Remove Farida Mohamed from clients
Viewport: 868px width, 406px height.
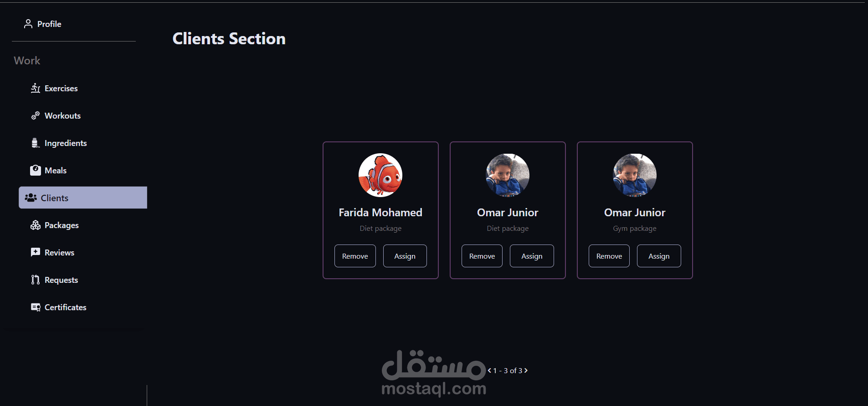[355, 256]
